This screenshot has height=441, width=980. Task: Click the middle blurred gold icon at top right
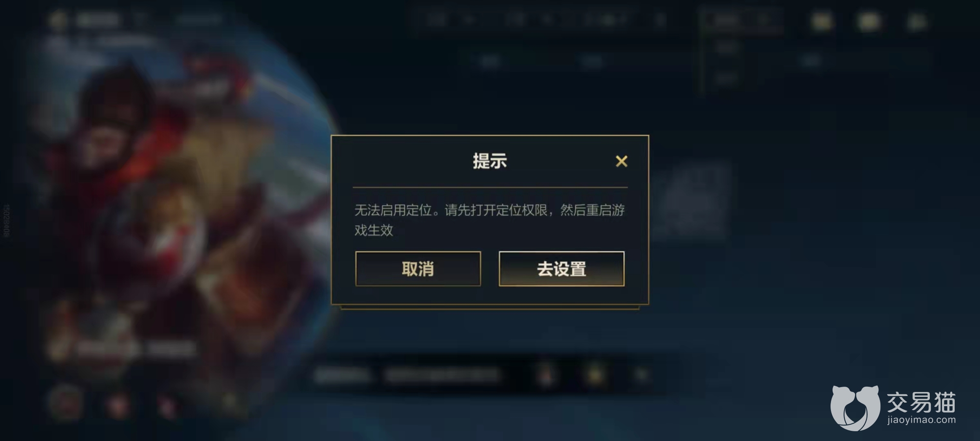click(869, 21)
